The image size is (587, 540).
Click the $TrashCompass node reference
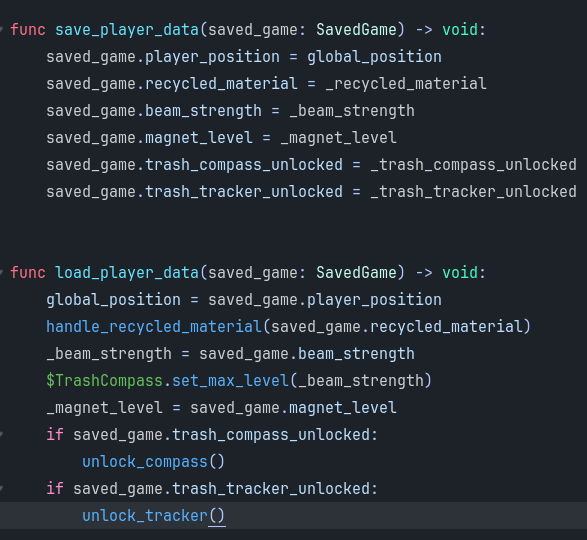104,381
